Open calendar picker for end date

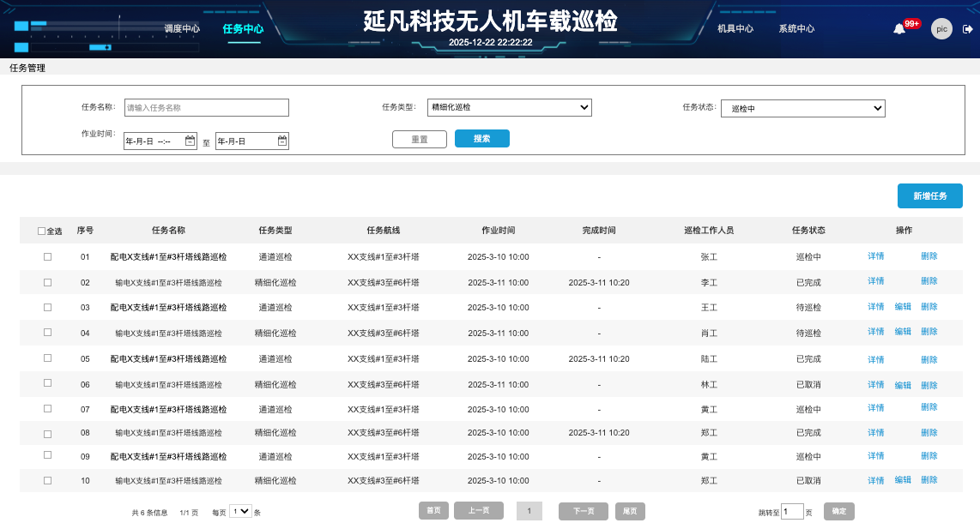click(x=281, y=141)
